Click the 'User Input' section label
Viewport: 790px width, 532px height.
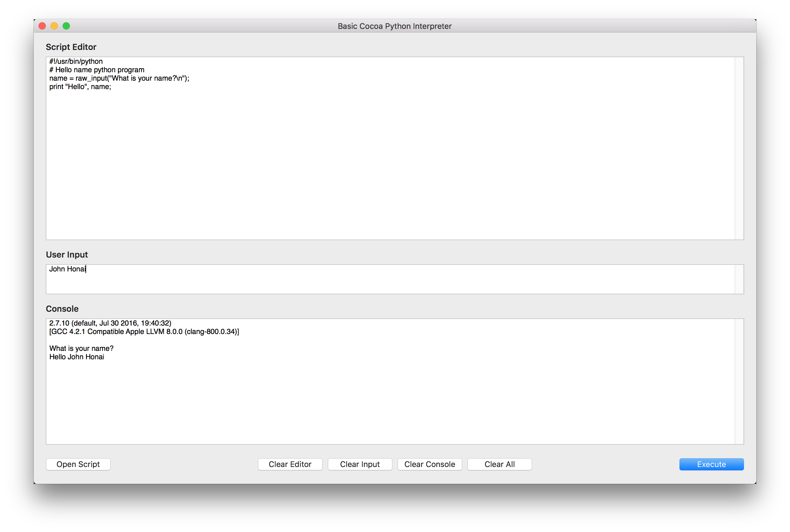[67, 255]
